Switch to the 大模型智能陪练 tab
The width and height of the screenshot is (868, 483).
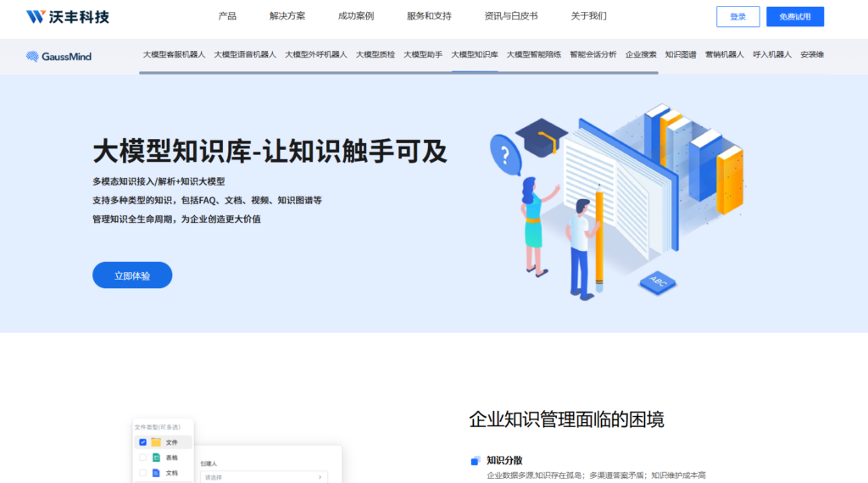pos(534,54)
